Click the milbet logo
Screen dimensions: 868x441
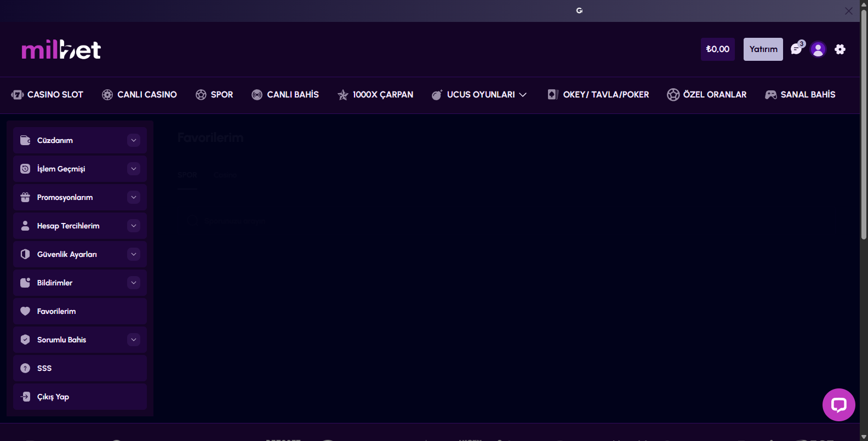click(x=61, y=49)
